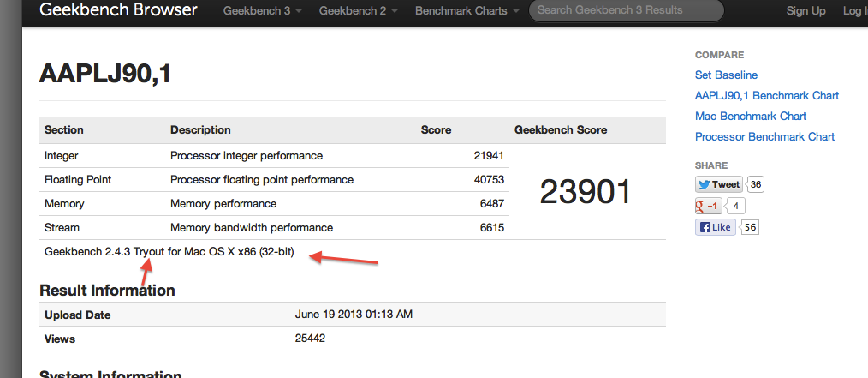The image size is (868, 378).
Task: Expand the Geekbench 2 dropdown menu
Action: click(358, 10)
